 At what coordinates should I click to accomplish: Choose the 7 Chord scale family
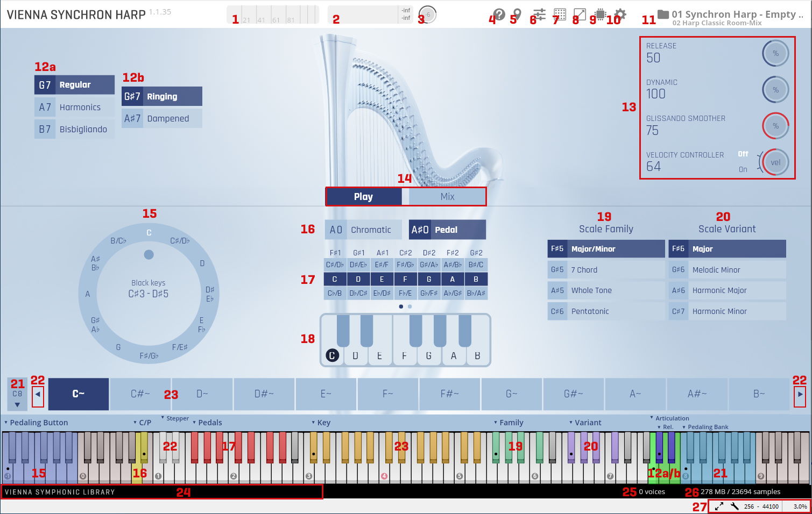[x=606, y=270]
